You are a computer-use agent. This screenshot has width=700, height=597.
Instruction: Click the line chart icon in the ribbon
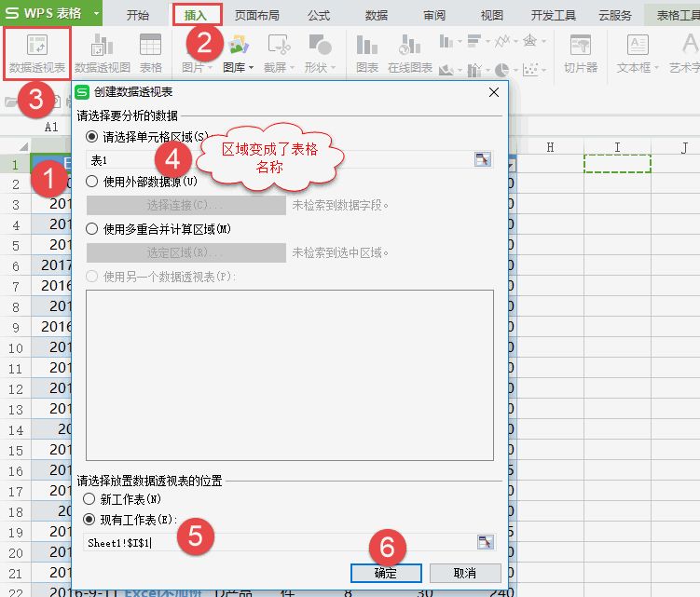[x=502, y=41]
